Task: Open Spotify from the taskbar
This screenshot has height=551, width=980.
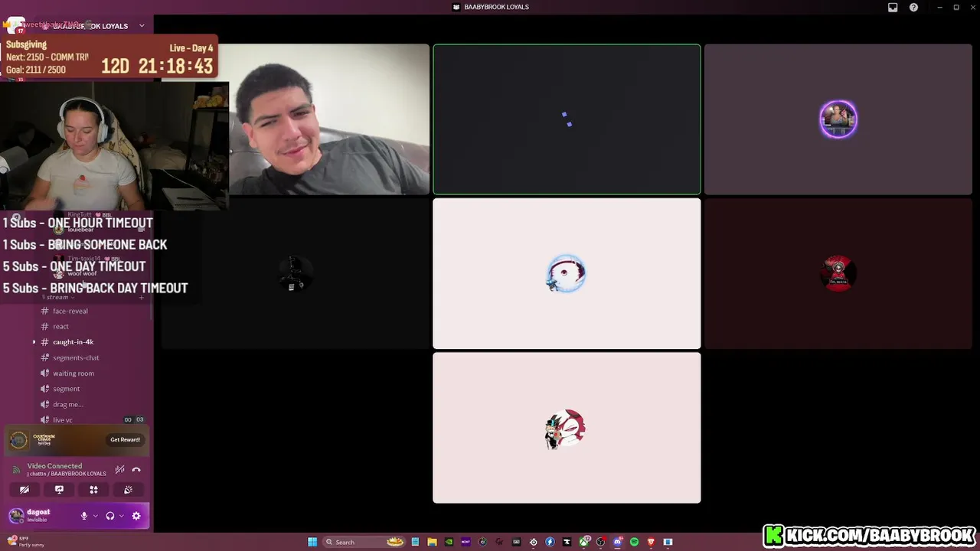Action: (634, 542)
